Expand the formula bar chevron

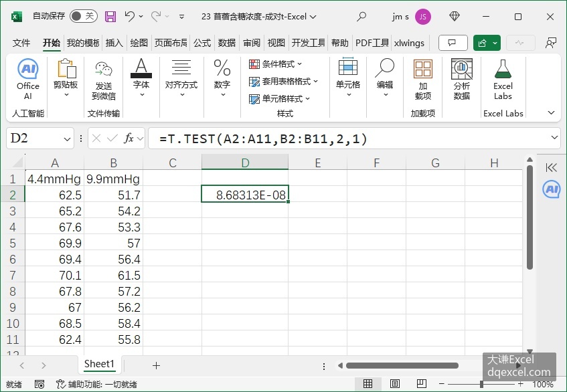pyautogui.click(x=554, y=138)
